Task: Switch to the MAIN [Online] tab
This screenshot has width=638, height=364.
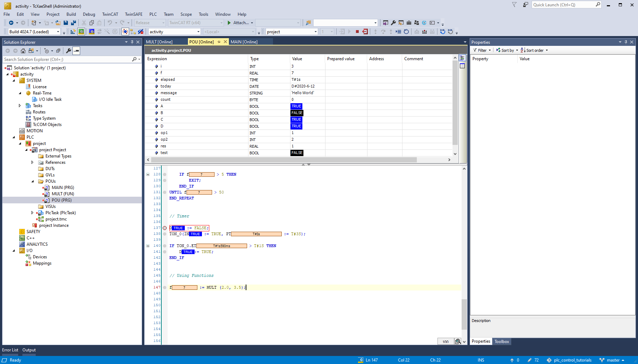Action: tap(244, 42)
